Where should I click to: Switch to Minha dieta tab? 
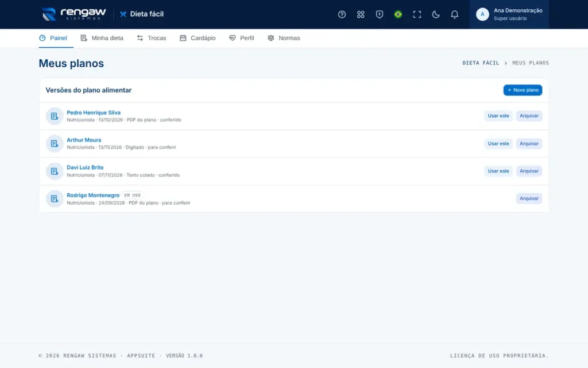point(102,38)
